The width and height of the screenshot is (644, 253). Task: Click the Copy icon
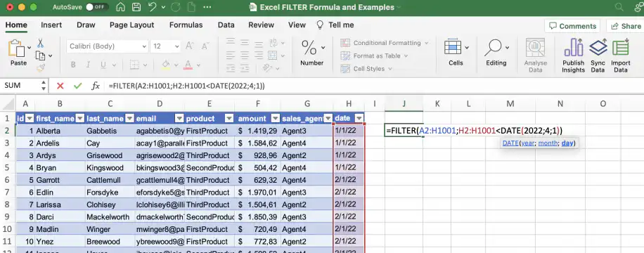click(41, 56)
